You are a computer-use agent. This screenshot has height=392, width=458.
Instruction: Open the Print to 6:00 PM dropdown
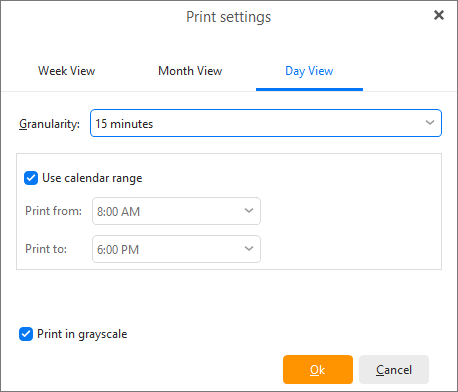[x=176, y=249]
